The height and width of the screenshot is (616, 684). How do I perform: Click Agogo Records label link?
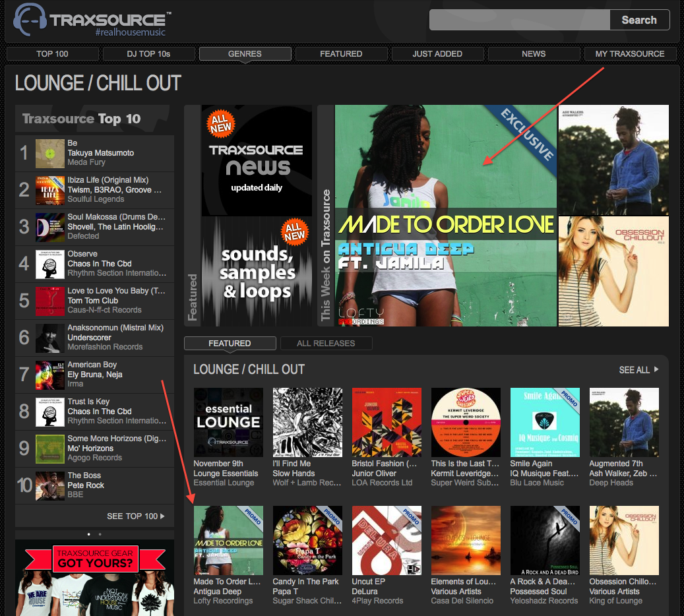(95, 458)
